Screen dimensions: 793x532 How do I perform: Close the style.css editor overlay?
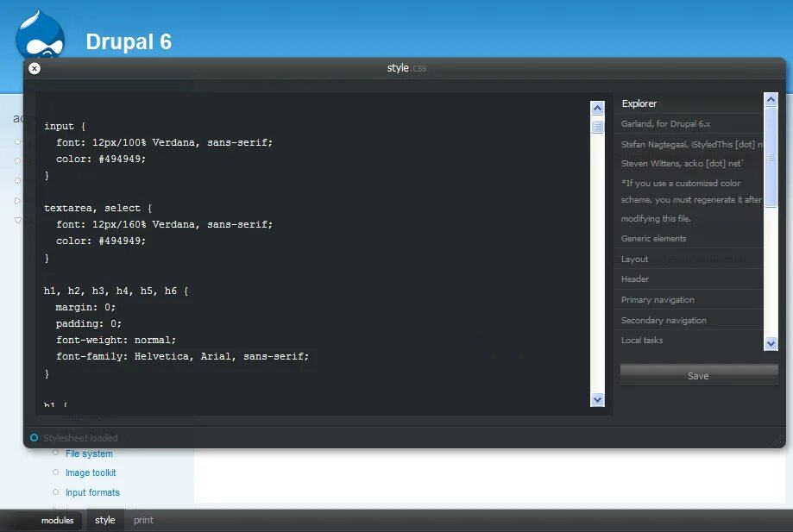click(35, 68)
